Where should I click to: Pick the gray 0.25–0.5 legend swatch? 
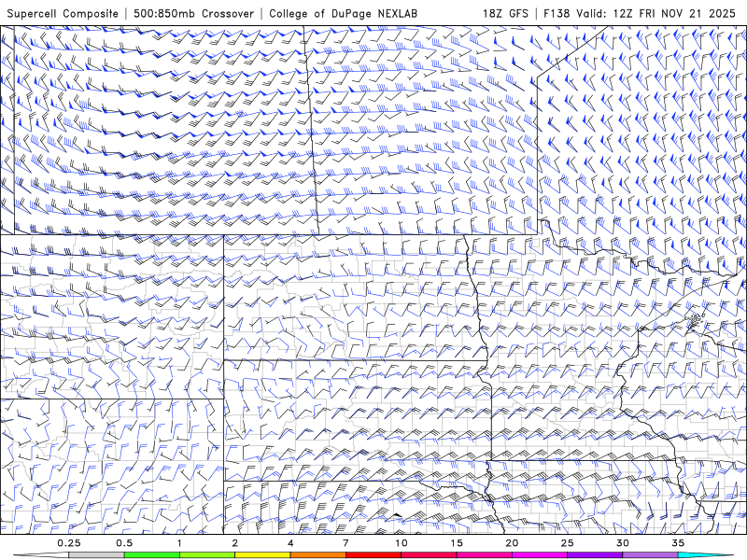click(97, 555)
